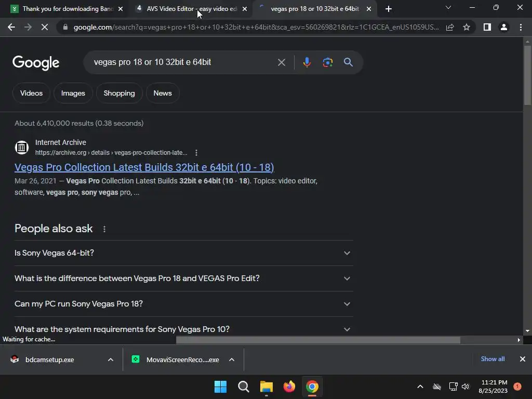This screenshot has width=532, height=399.
Task: Open the Windows Start menu
Action: 220,387
